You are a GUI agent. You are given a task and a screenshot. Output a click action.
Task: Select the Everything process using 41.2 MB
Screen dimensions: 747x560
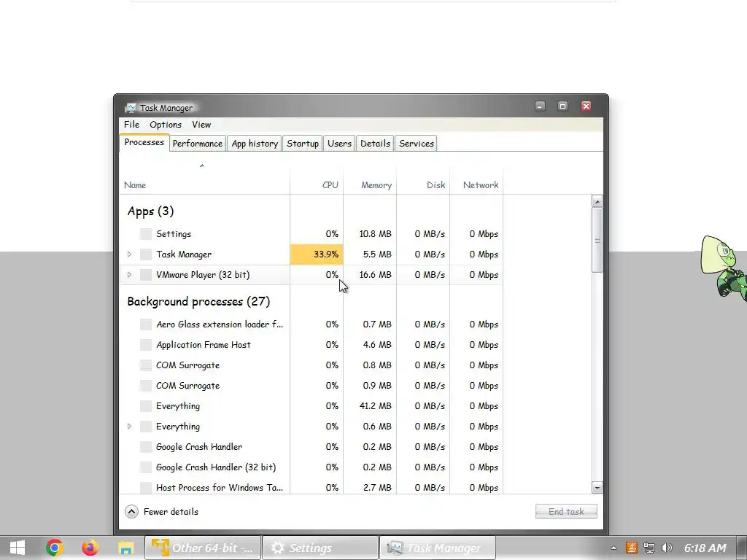coord(311,406)
